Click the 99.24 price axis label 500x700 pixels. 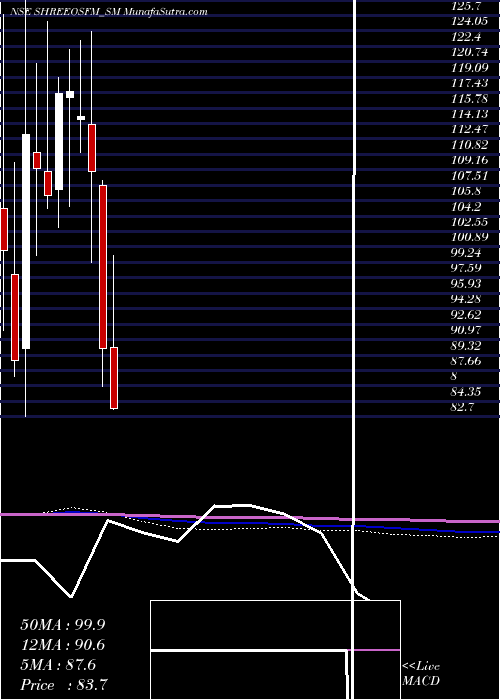(x=467, y=253)
